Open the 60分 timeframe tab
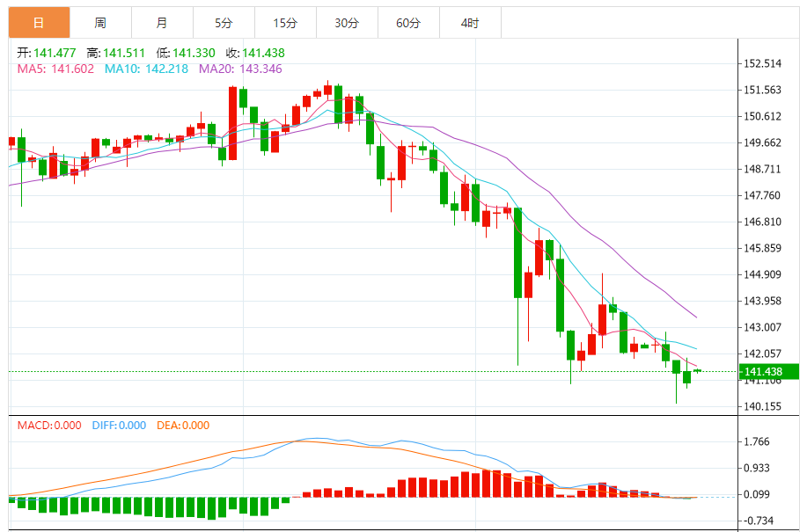Viewport: 807px width, 532px height. [408, 23]
